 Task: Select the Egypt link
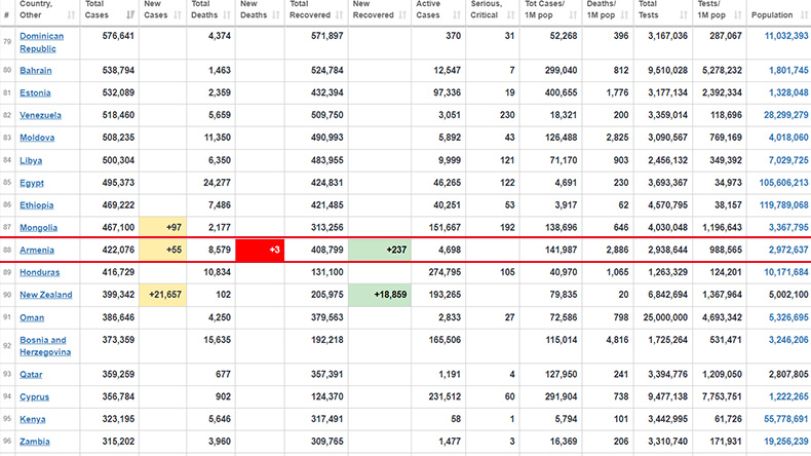pos(32,183)
